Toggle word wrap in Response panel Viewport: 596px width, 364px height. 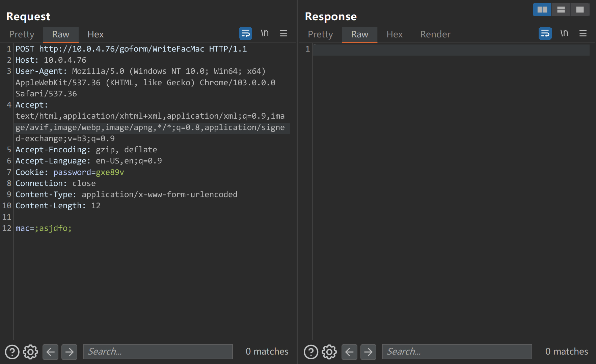[545, 33]
